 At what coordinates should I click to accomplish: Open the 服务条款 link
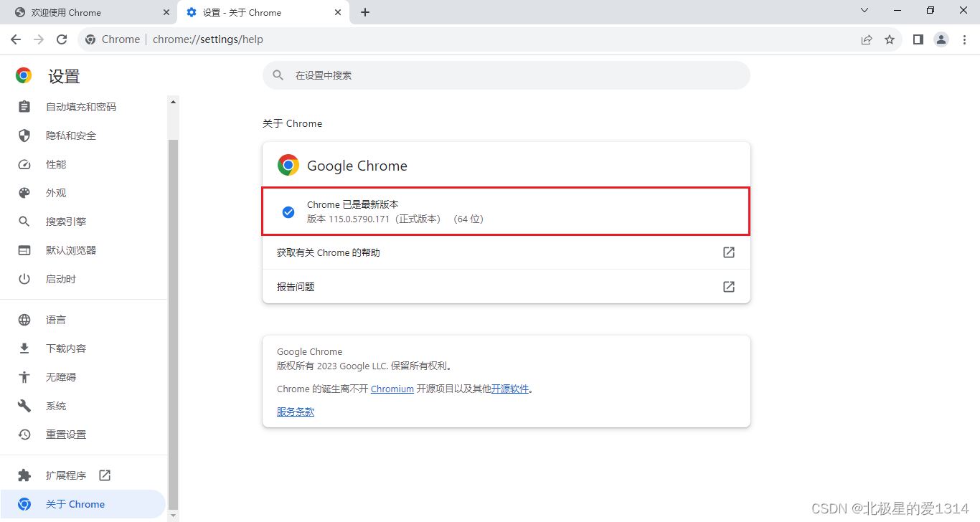pyautogui.click(x=296, y=412)
